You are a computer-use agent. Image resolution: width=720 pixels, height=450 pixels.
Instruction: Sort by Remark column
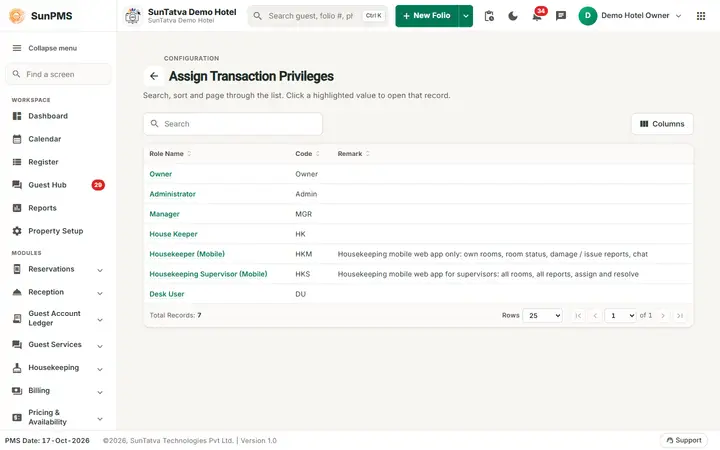coord(353,154)
